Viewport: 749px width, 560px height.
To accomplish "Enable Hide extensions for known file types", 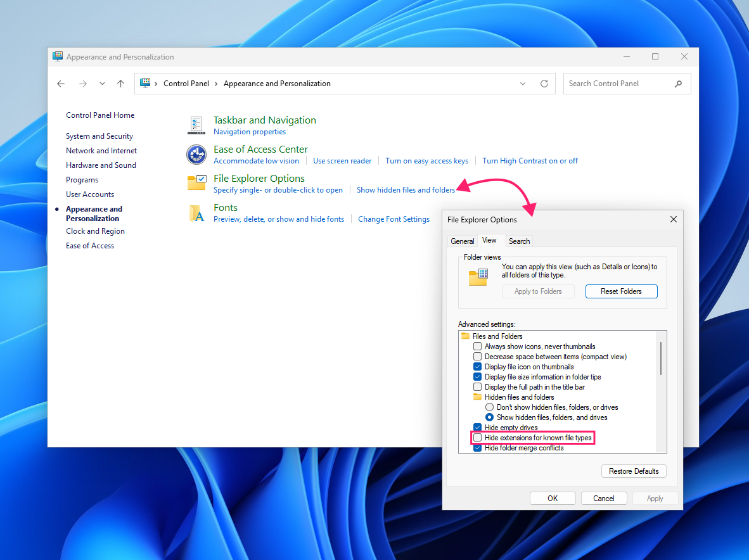I will coord(477,437).
